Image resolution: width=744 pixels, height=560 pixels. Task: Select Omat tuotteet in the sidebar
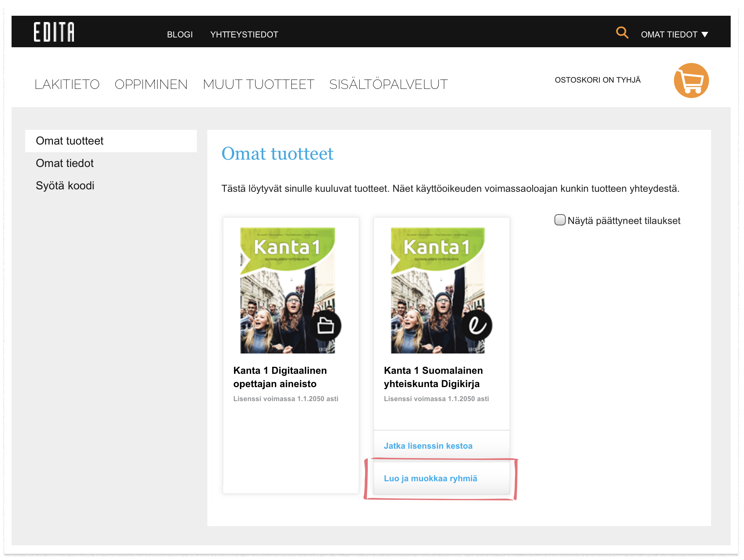tap(111, 141)
